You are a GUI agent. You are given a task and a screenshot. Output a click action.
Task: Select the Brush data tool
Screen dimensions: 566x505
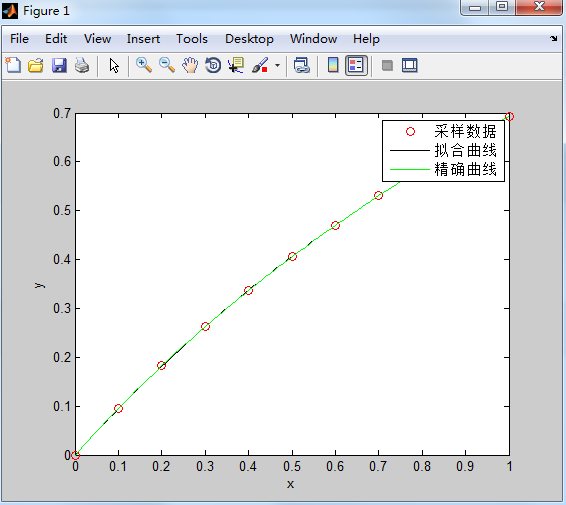coord(260,65)
